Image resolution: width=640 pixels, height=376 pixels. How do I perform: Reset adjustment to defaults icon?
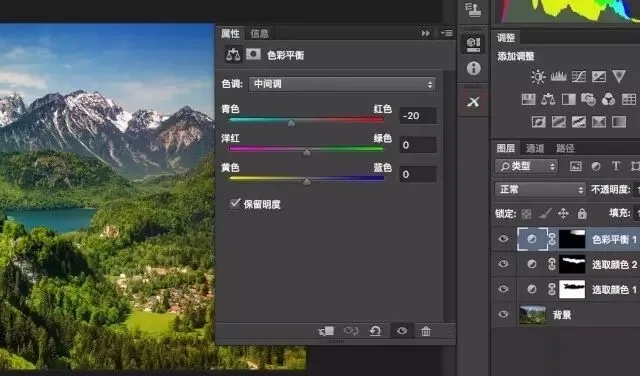pos(375,331)
